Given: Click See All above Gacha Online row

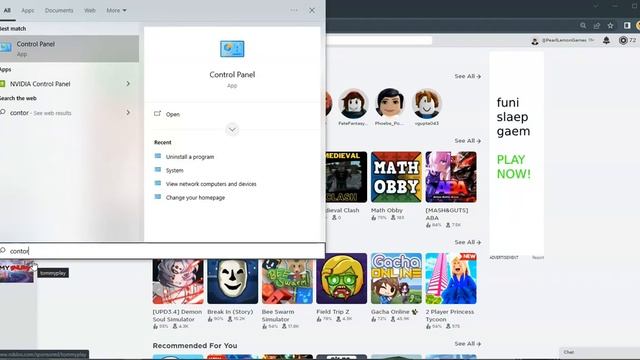Looking at the screenshot, I should pos(468,242).
